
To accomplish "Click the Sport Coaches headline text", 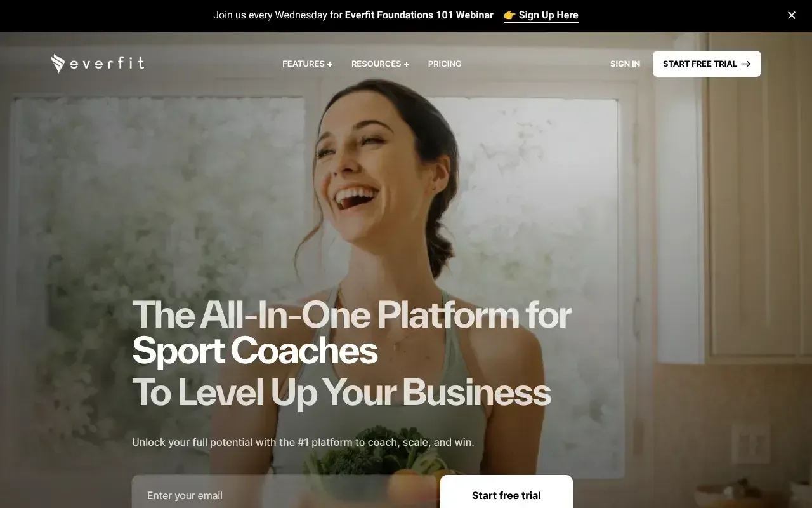I will pos(255,351).
